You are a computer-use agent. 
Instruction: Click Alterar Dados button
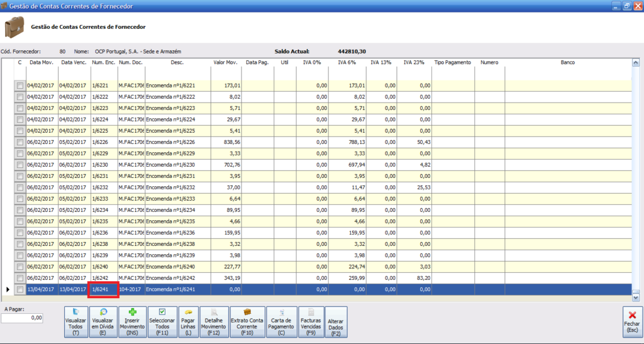click(x=335, y=321)
